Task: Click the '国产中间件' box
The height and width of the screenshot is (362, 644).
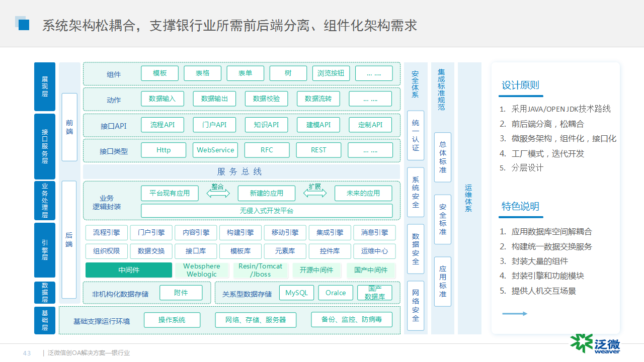Action: (371, 270)
